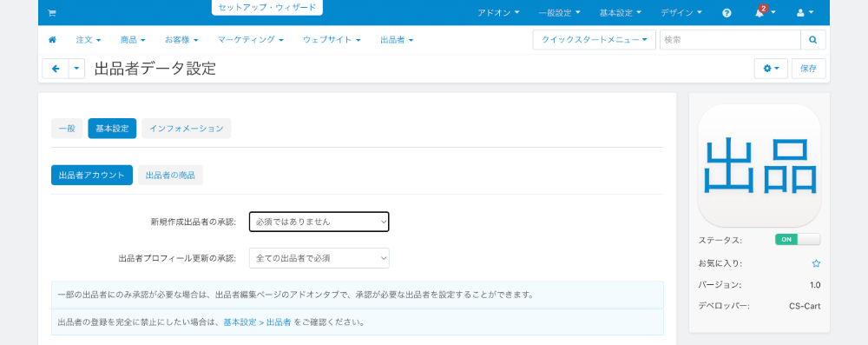Image resolution: width=868 pixels, height=345 pixels.
Task: Open the user account menu icon
Action: (x=805, y=13)
